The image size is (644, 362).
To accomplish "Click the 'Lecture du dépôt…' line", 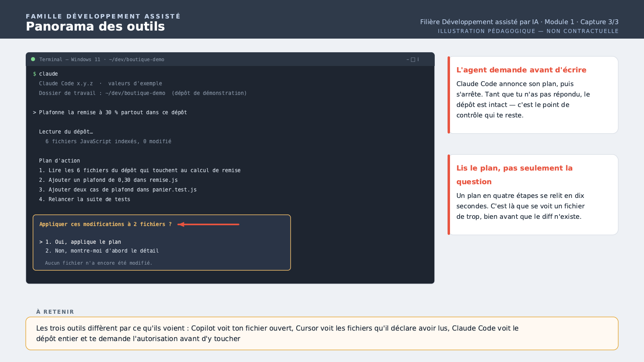I will click(x=66, y=132).
